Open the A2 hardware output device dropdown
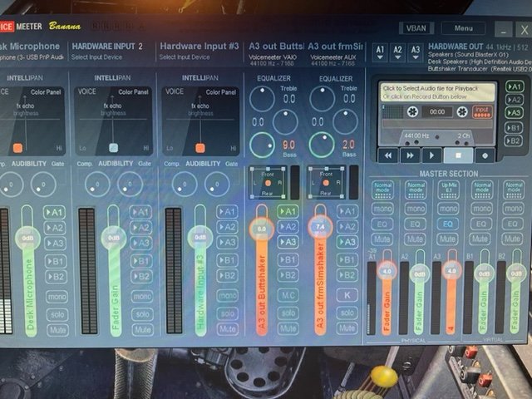This screenshot has width=532, height=399. pos(397,52)
